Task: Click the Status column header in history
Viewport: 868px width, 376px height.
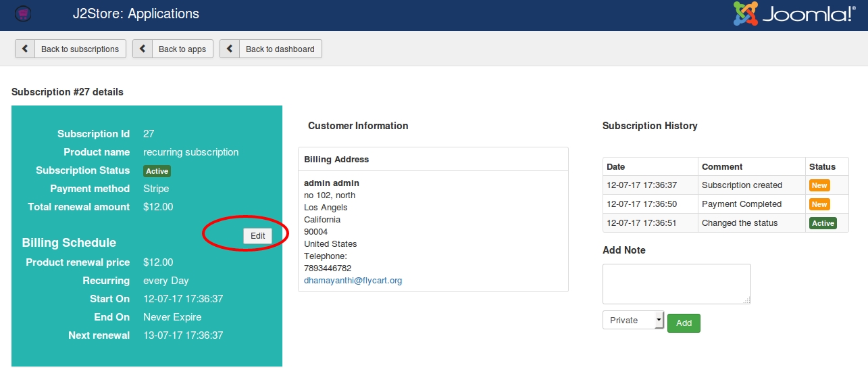Action: coord(822,166)
